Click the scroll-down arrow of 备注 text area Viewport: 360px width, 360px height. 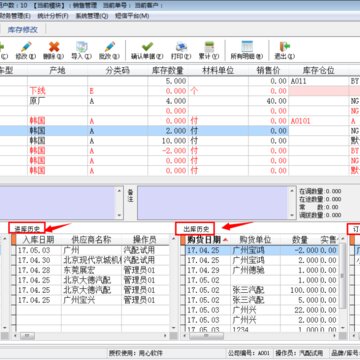[291, 216]
